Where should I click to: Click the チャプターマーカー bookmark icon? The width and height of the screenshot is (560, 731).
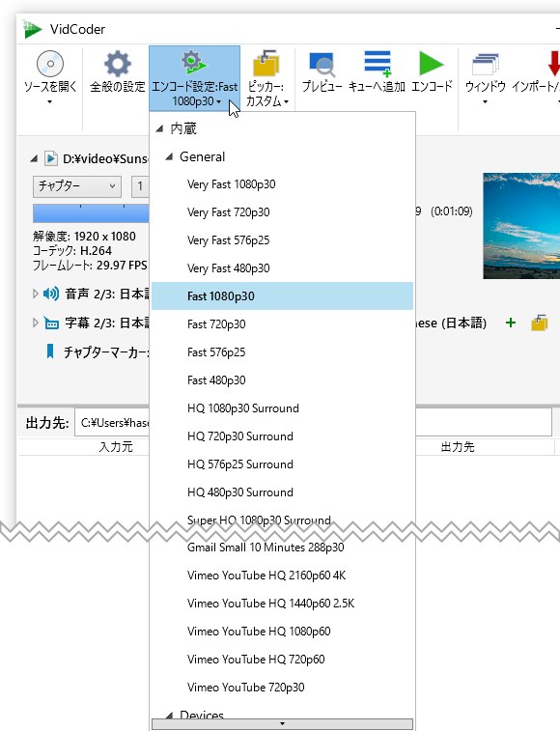[x=50, y=351]
